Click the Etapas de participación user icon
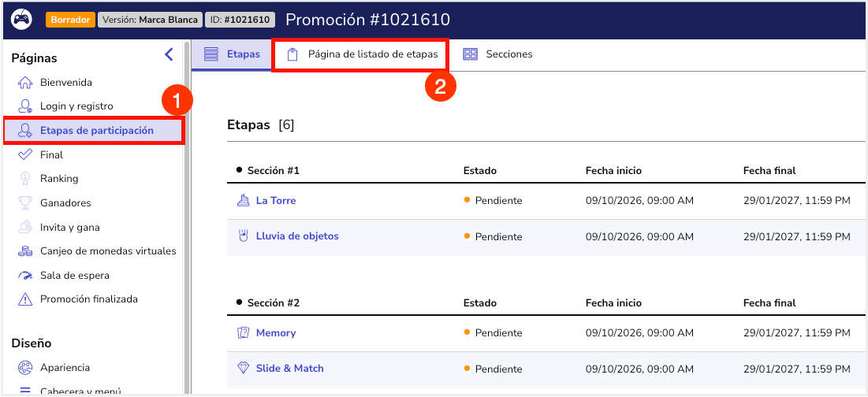 25,131
